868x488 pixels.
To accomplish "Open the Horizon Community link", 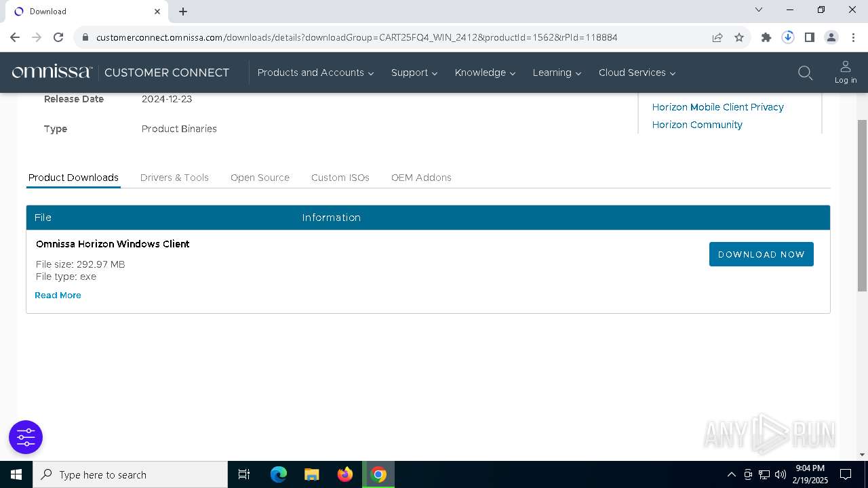I will [x=697, y=125].
